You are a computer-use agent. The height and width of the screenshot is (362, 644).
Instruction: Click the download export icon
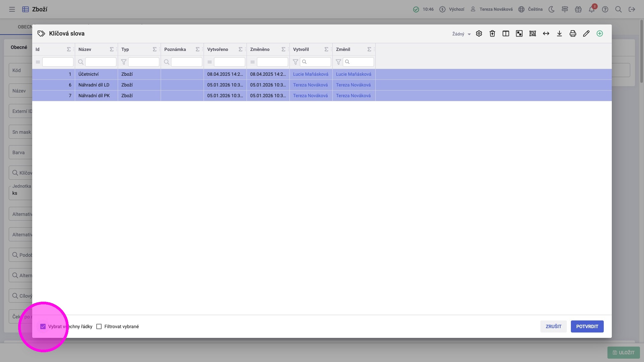[x=559, y=34]
